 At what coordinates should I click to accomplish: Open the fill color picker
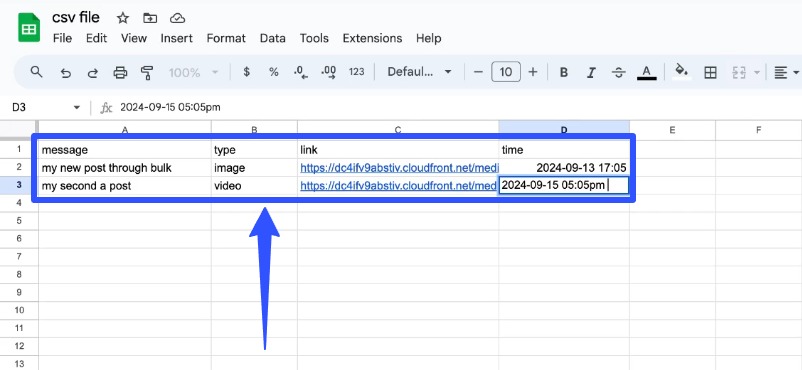pos(681,72)
